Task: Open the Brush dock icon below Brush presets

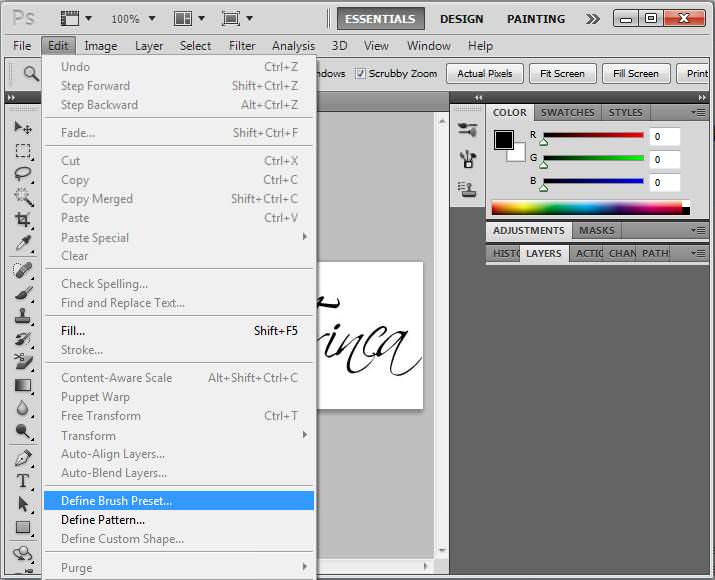Action: 467,159
